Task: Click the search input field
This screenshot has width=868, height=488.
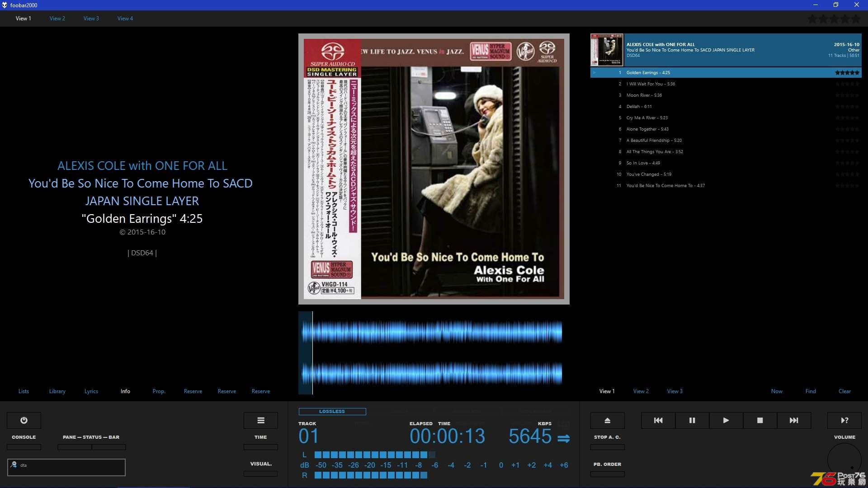Action: pos(66,467)
